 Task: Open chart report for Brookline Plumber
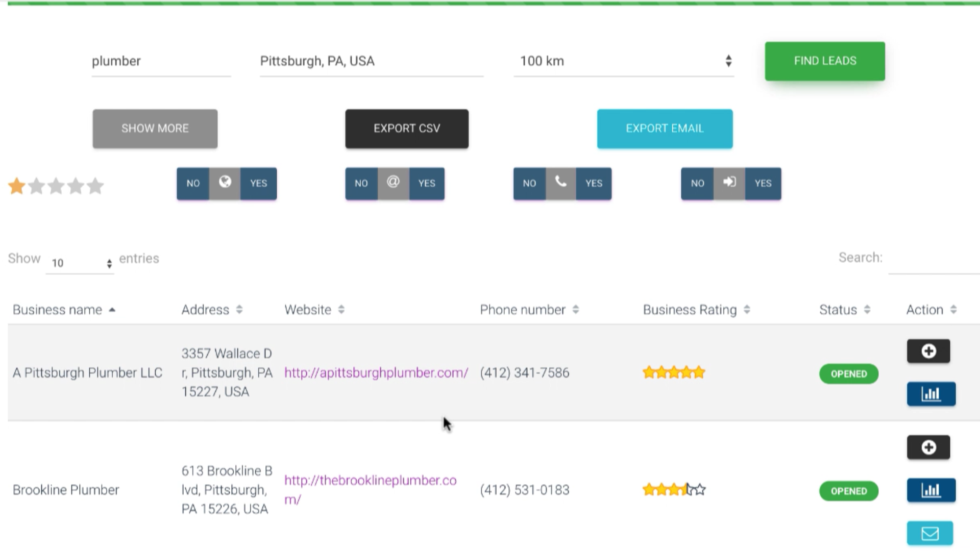point(931,490)
